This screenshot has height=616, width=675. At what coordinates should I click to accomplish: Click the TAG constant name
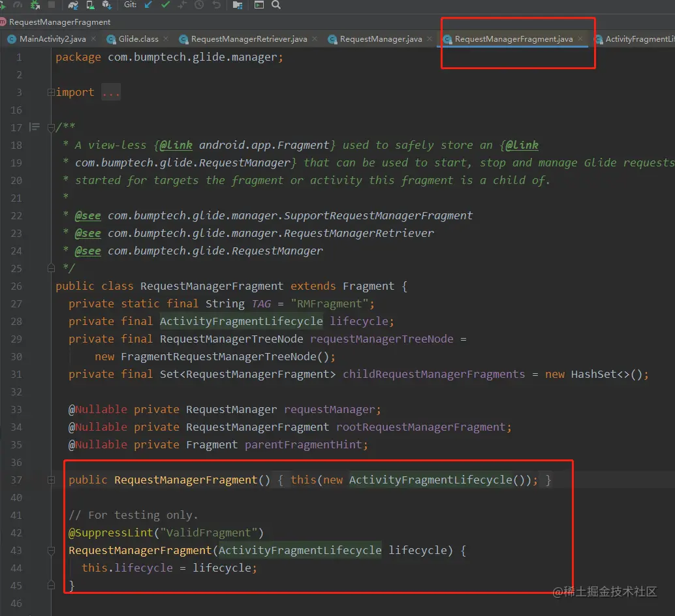coord(261,303)
